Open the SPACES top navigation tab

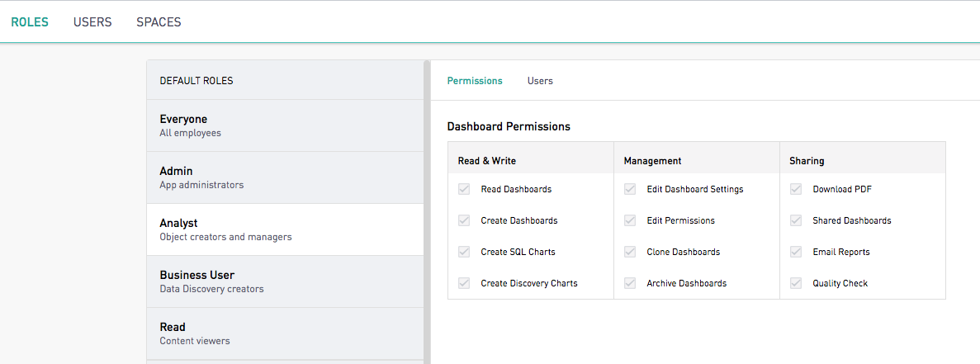tap(159, 21)
